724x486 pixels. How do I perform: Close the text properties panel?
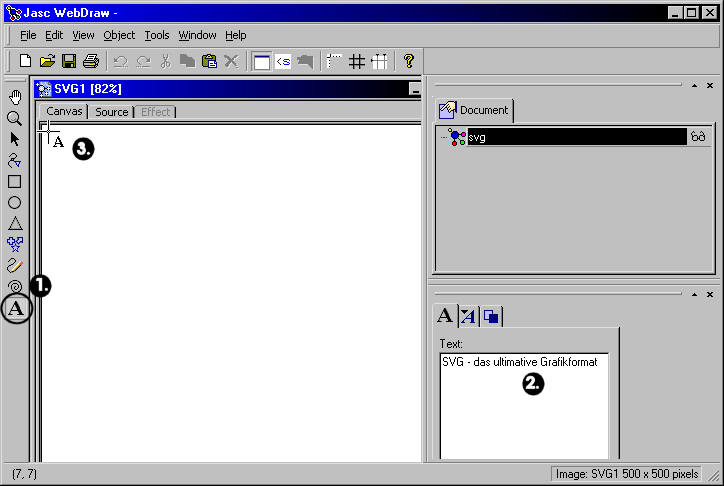click(x=710, y=294)
